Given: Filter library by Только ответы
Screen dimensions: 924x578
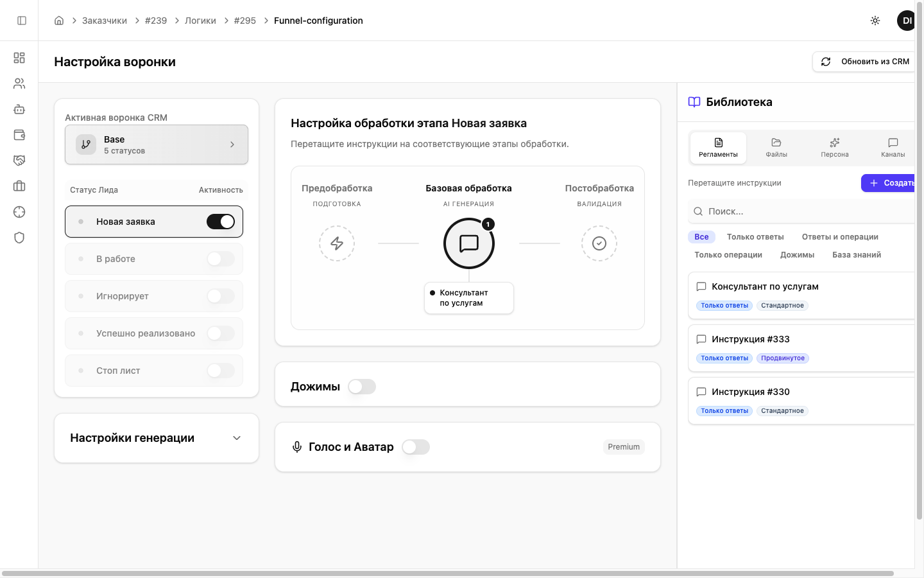Looking at the screenshot, I should [755, 237].
